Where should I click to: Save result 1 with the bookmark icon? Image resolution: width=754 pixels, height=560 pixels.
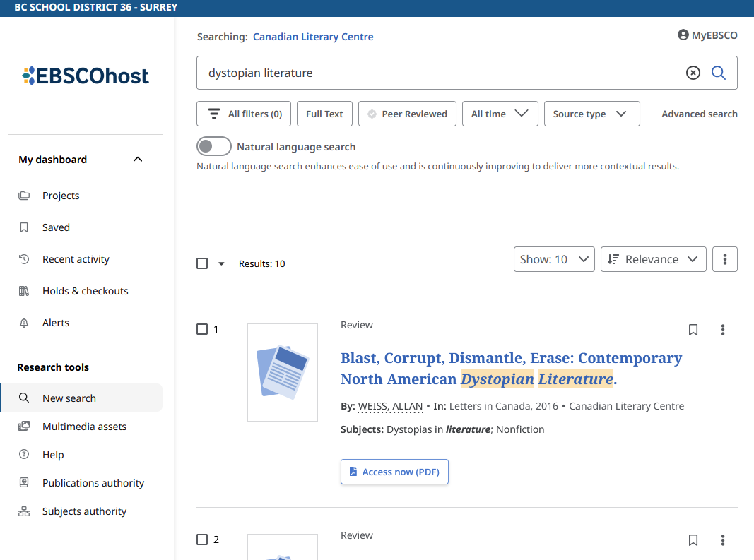693,330
